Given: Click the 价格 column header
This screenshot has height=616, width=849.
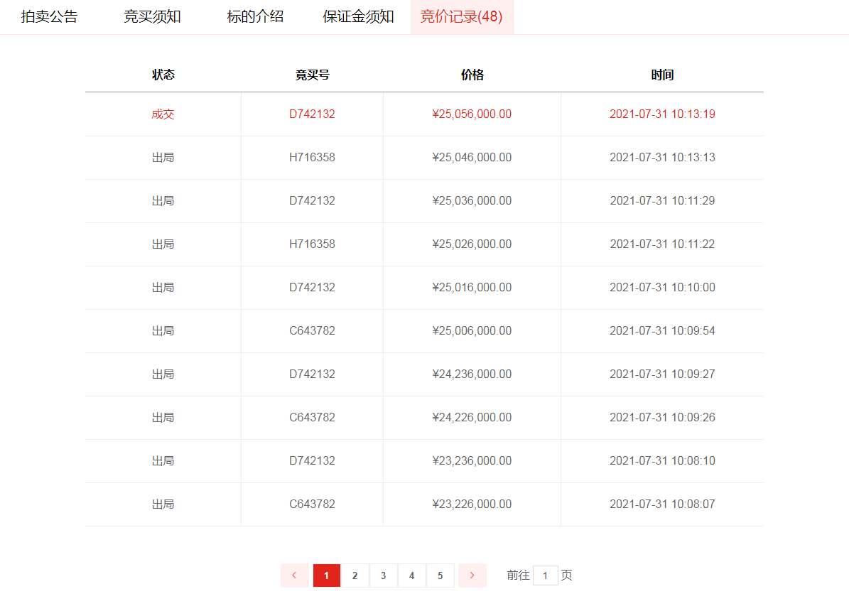Looking at the screenshot, I should point(472,75).
